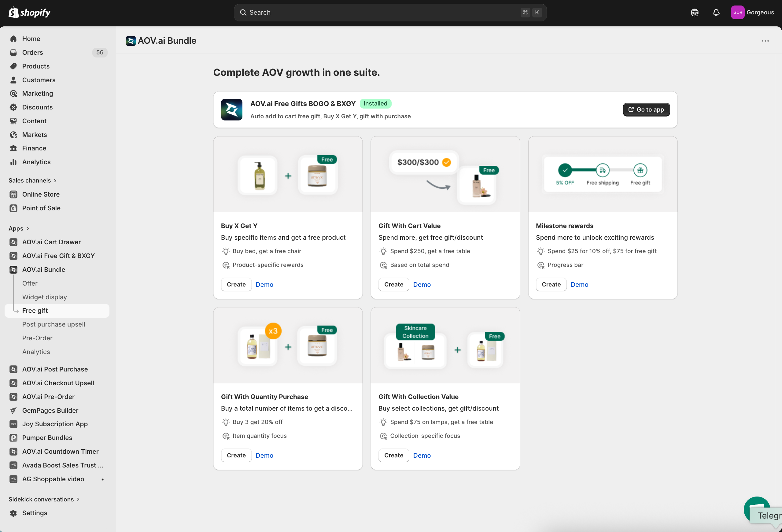This screenshot has width=782, height=532.
Task: Expand the Apps section
Action: [x=19, y=228]
